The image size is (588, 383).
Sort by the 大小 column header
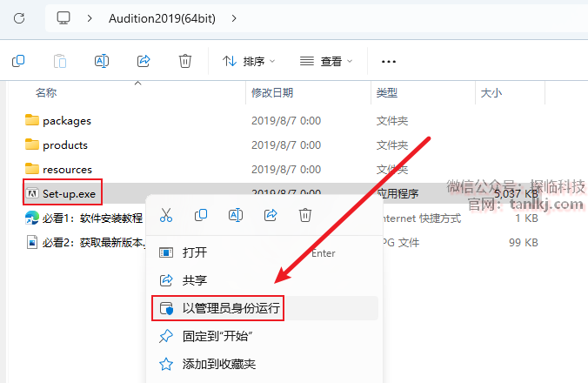(x=491, y=92)
